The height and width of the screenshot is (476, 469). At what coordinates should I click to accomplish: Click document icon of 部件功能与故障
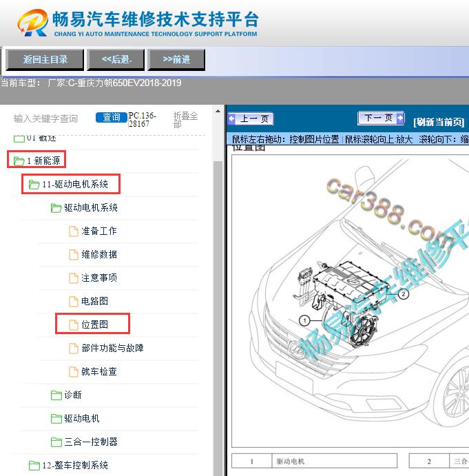pyautogui.click(x=74, y=348)
